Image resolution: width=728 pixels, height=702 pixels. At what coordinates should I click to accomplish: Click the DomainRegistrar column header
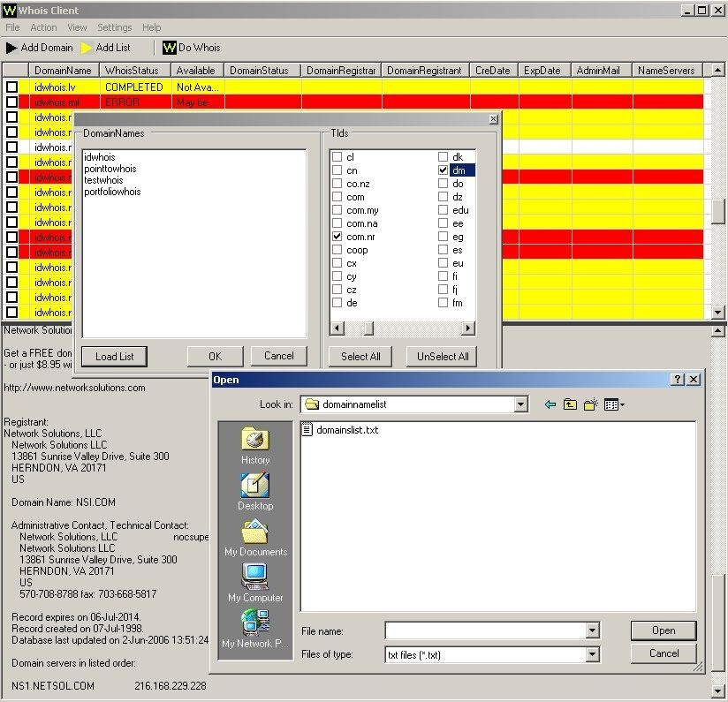341,70
